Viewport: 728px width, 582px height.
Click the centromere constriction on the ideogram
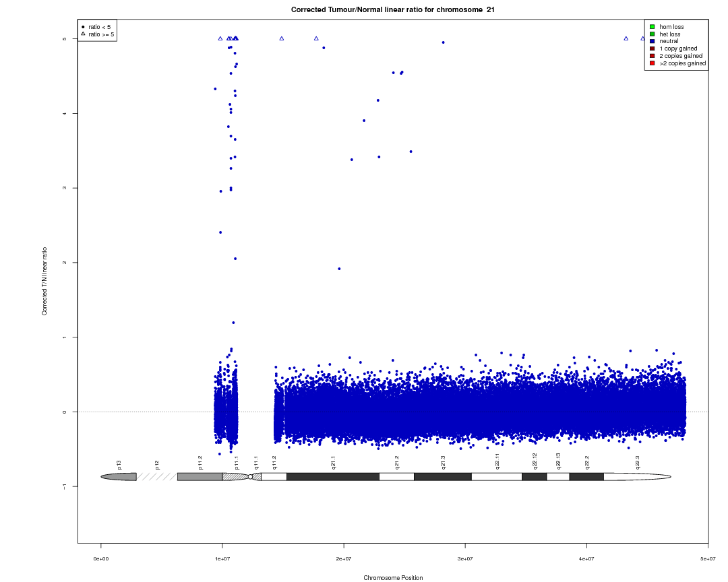[x=251, y=477]
